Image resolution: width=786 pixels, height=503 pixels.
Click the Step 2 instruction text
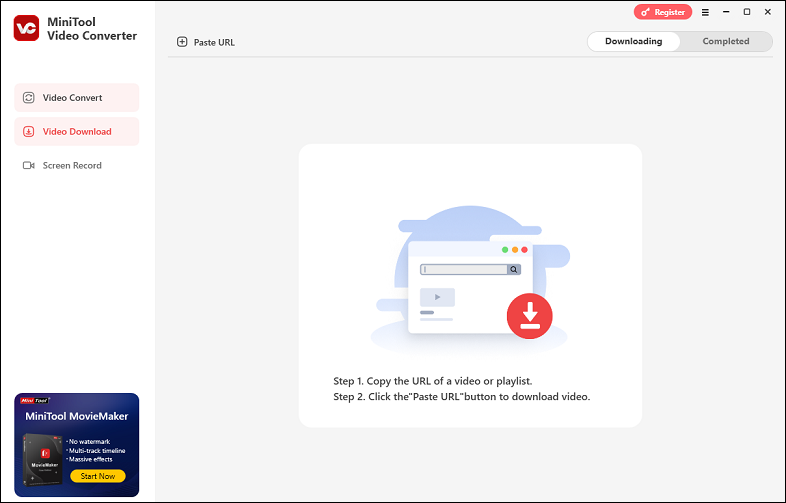point(462,397)
